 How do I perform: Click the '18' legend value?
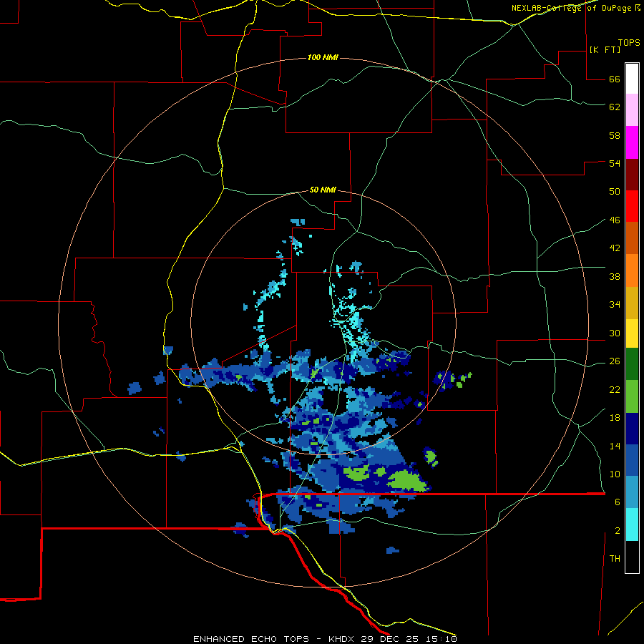click(615, 418)
